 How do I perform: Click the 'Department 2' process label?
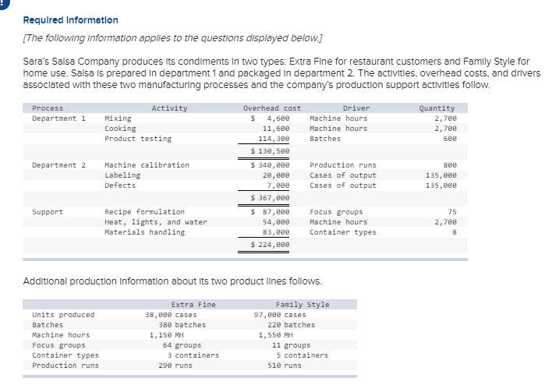58,165
